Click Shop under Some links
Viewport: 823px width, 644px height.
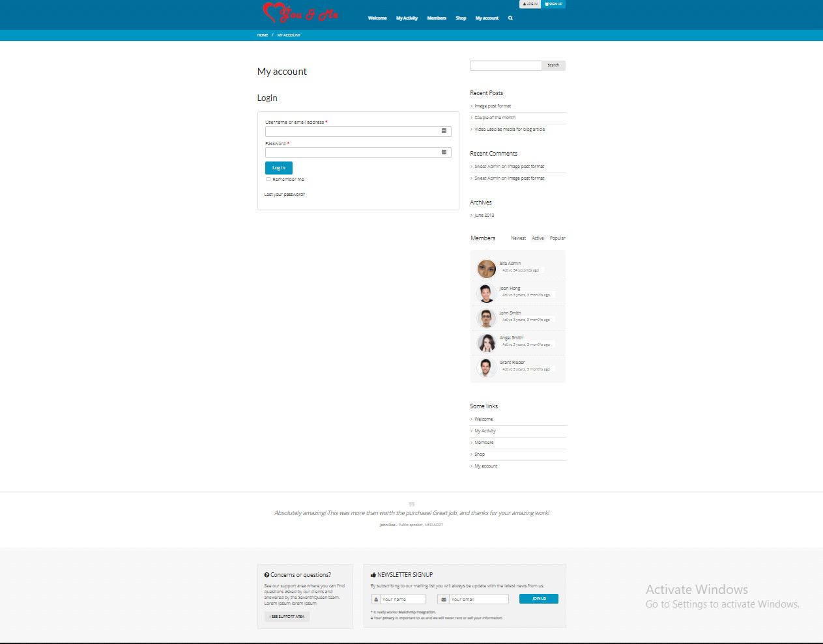[480, 455]
